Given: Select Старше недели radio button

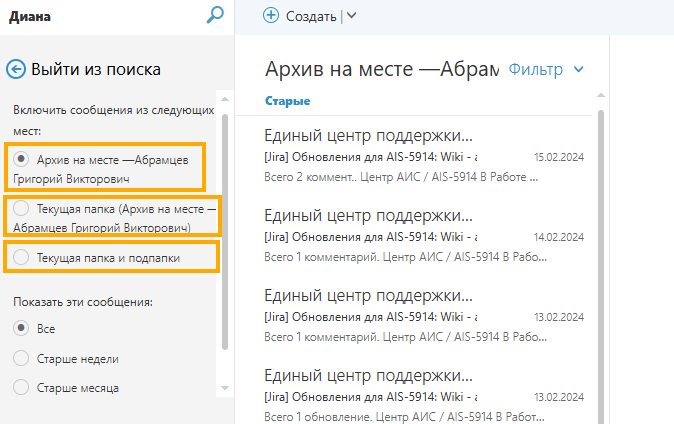Looking at the screenshot, I should 21,358.
